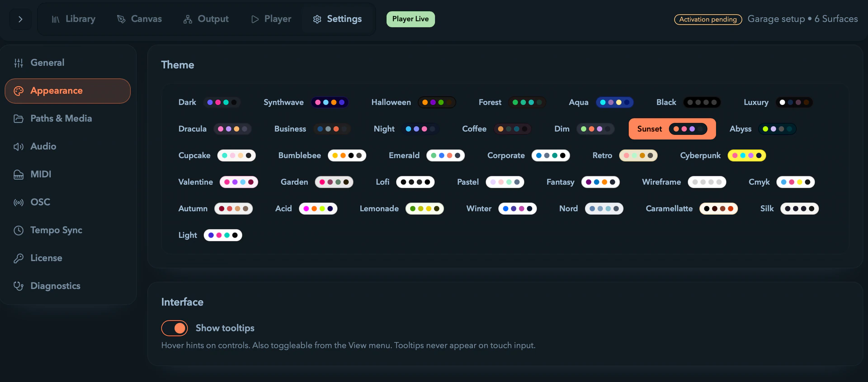The image size is (868, 382).
Task: Click the Night theme color swatch
Action: click(420, 129)
